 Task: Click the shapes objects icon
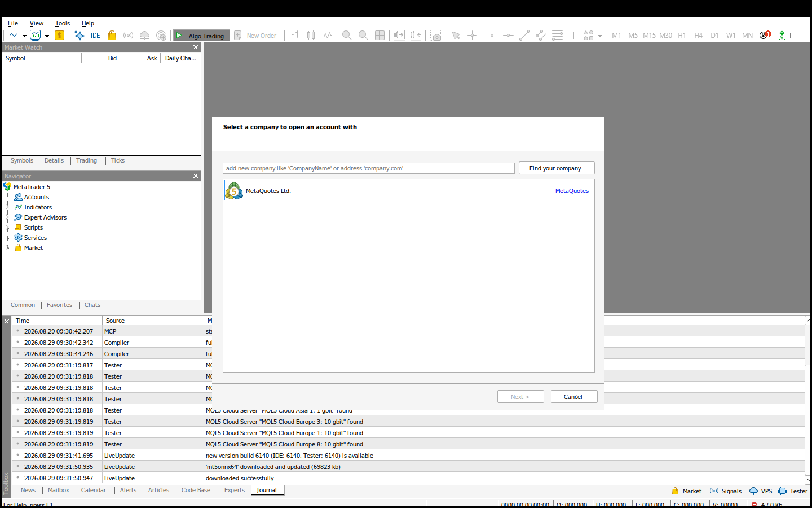(x=589, y=35)
